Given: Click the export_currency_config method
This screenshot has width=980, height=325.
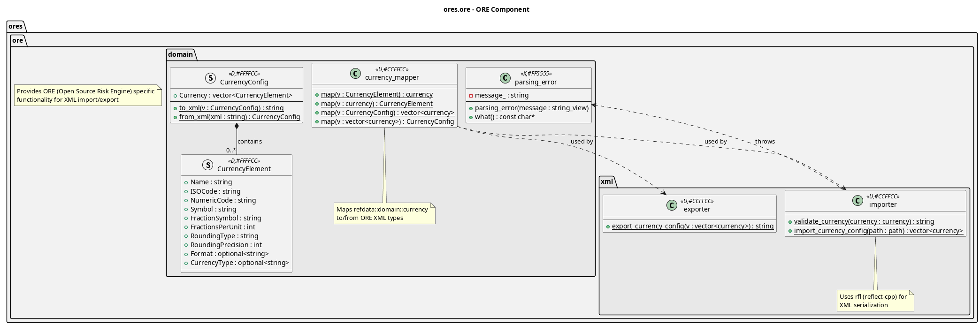Looking at the screenshot, I should (692, 226).
